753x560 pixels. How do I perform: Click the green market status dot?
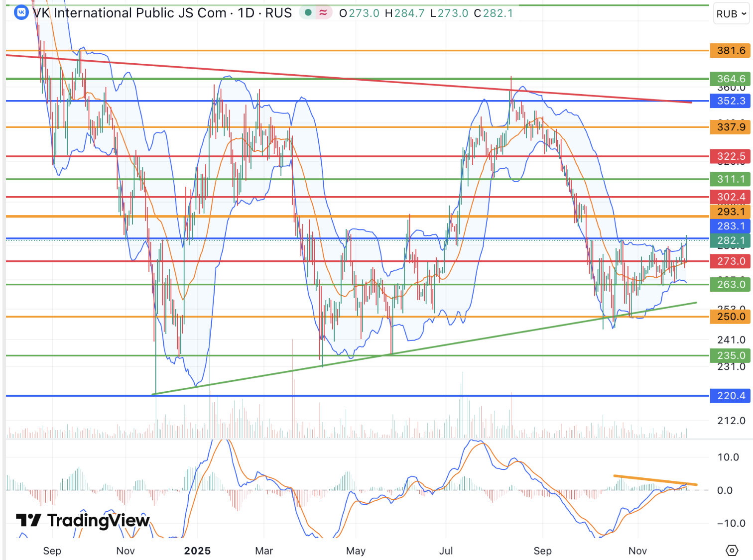308,13
